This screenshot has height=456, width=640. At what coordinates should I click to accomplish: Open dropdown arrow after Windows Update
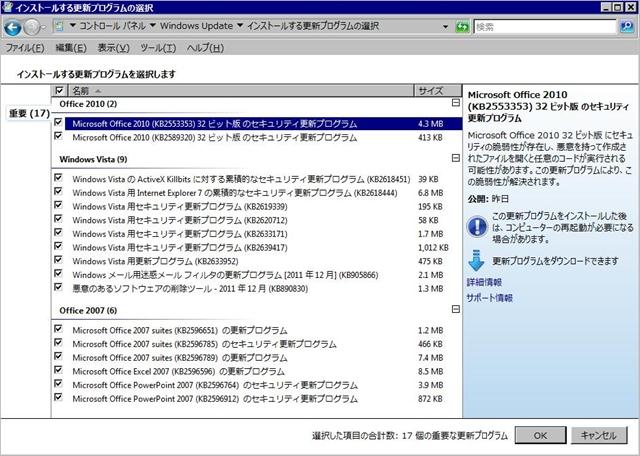240,26
